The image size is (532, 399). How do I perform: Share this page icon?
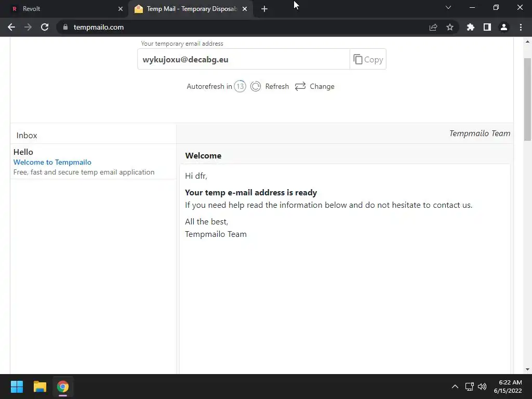[x=433, y=27]
